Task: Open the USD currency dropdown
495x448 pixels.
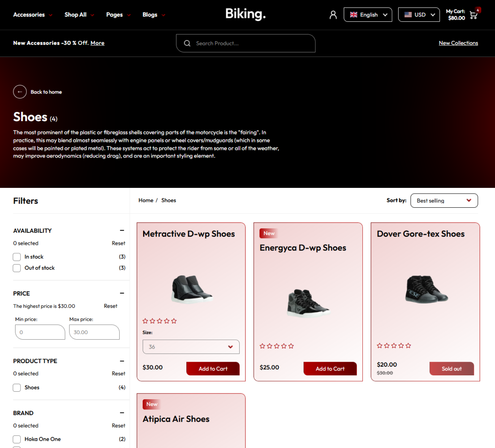Action: [x=419, y=15]
